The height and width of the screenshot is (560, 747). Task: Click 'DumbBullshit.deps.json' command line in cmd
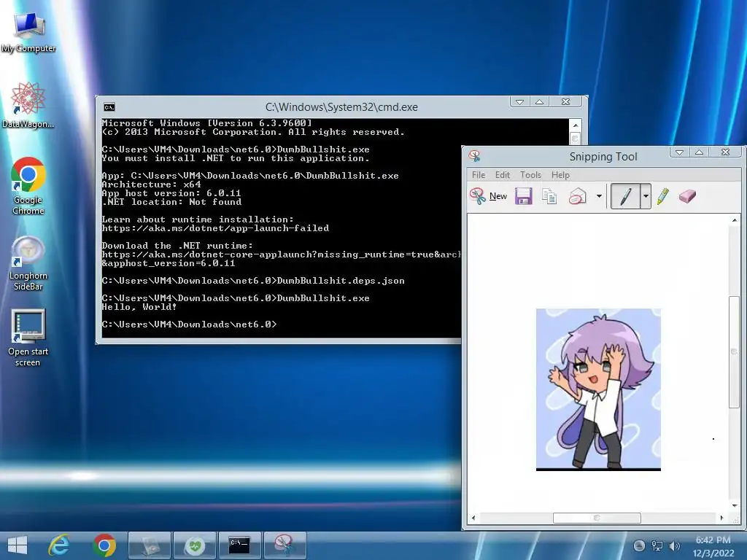tap(253, 281)
